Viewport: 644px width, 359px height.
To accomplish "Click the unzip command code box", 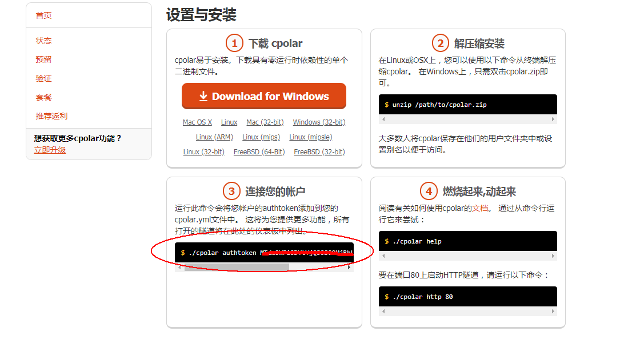I will (x=468, y=105).
